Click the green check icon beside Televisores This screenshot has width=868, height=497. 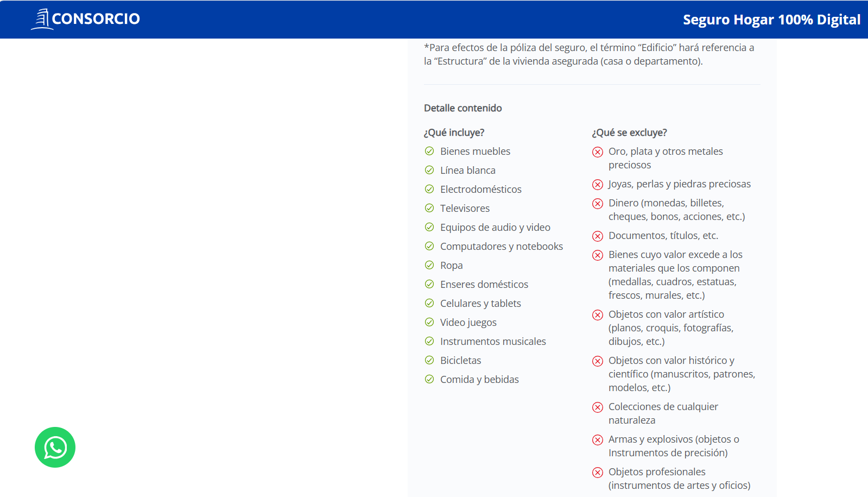pyautogui.click(x=429, y=208)
